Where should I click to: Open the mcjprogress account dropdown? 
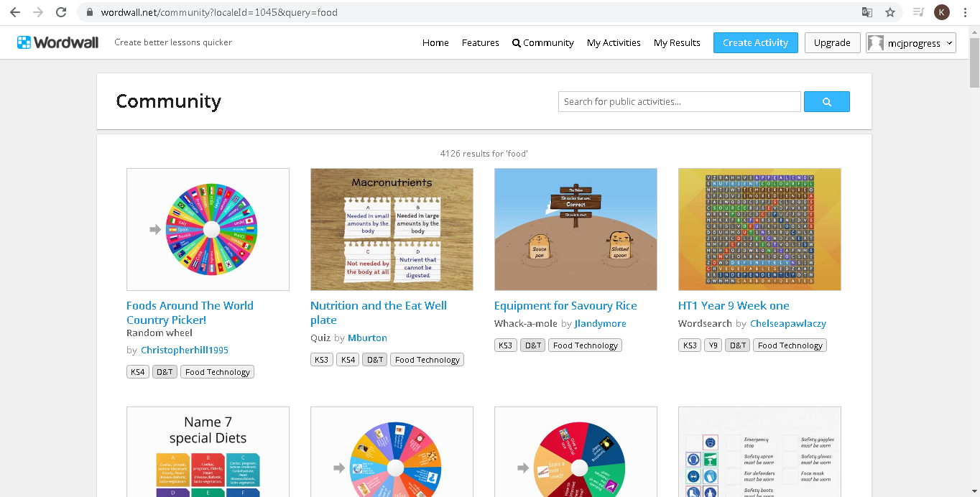(x=911, y=43)
